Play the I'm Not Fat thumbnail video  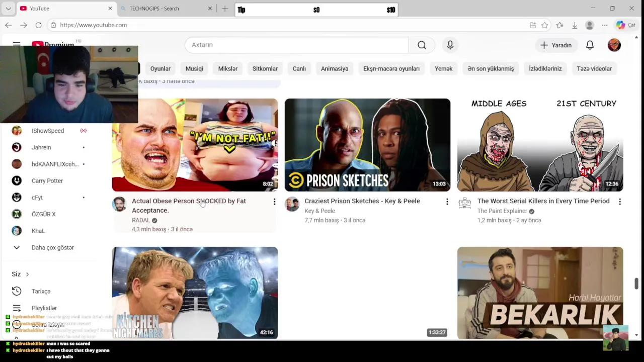coord(195,145)
